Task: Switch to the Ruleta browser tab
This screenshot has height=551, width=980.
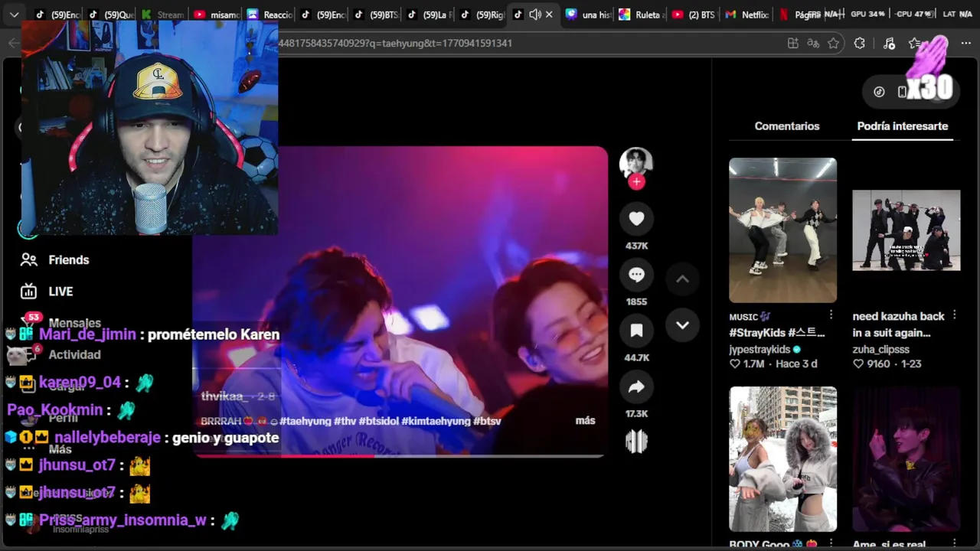Action: click(641, 15)
